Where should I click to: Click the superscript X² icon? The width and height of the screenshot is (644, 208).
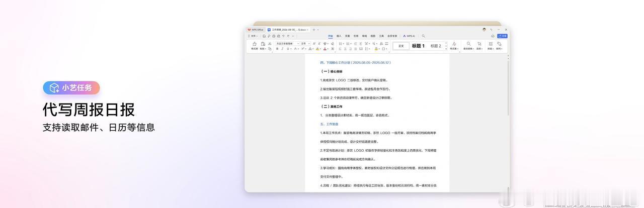pos(303,49)
